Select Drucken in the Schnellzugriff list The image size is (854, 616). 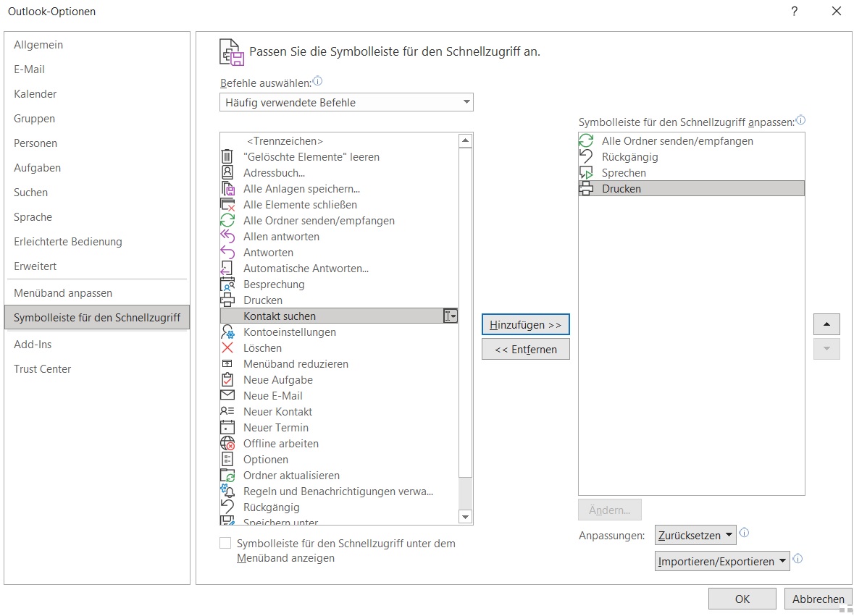coord(692,189)
